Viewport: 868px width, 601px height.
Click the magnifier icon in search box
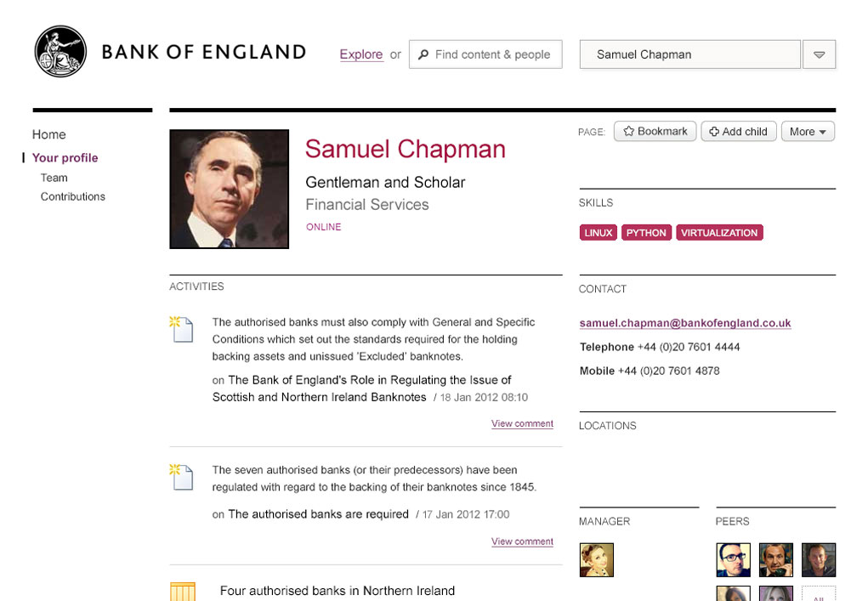pos(423,54)
